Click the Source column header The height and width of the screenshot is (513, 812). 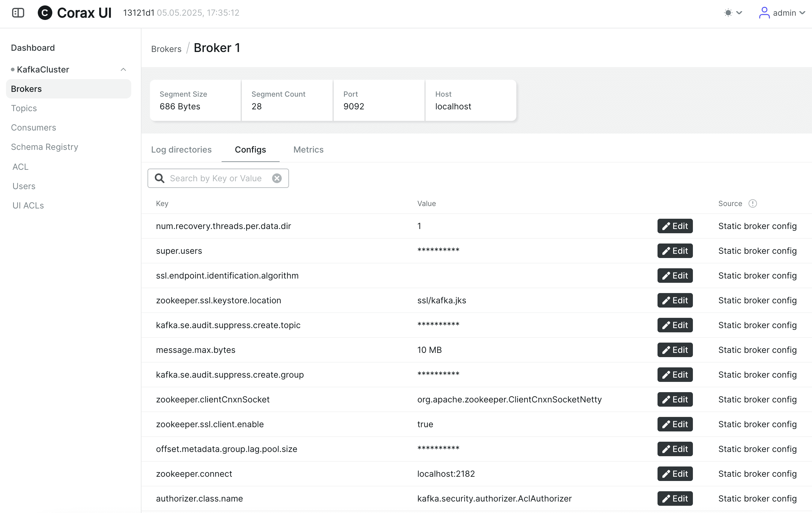pos(730,204)
